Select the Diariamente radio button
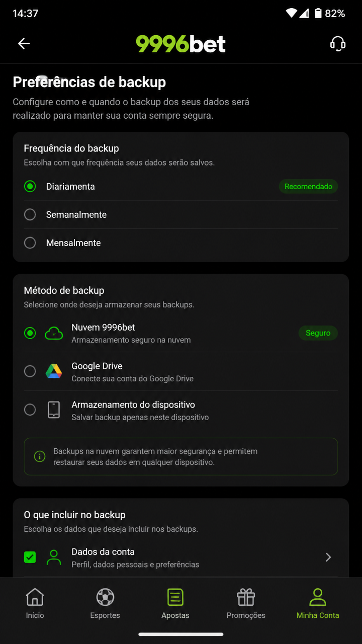 tap(30, 186)
